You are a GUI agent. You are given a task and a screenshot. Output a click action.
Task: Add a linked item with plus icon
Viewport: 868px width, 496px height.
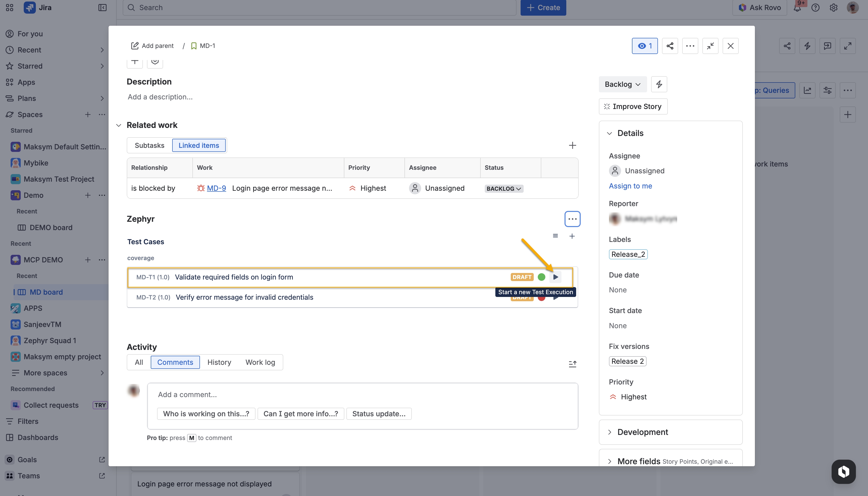point(572,146)
